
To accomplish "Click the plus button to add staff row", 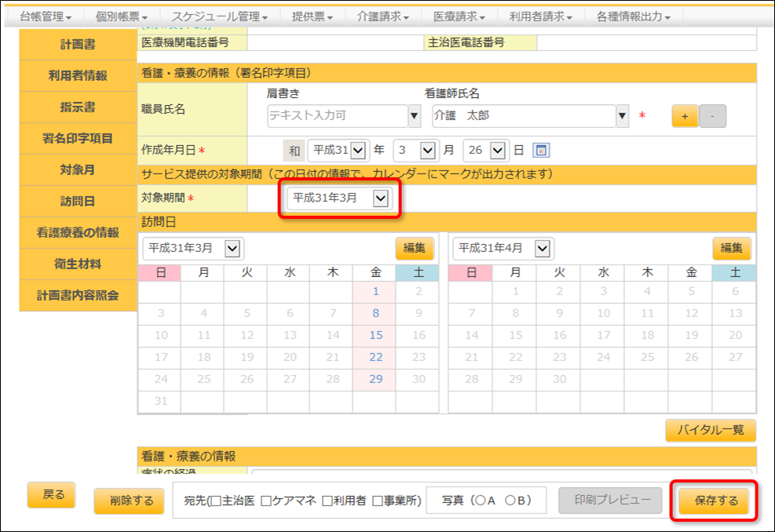I will (x=685, y=116).
